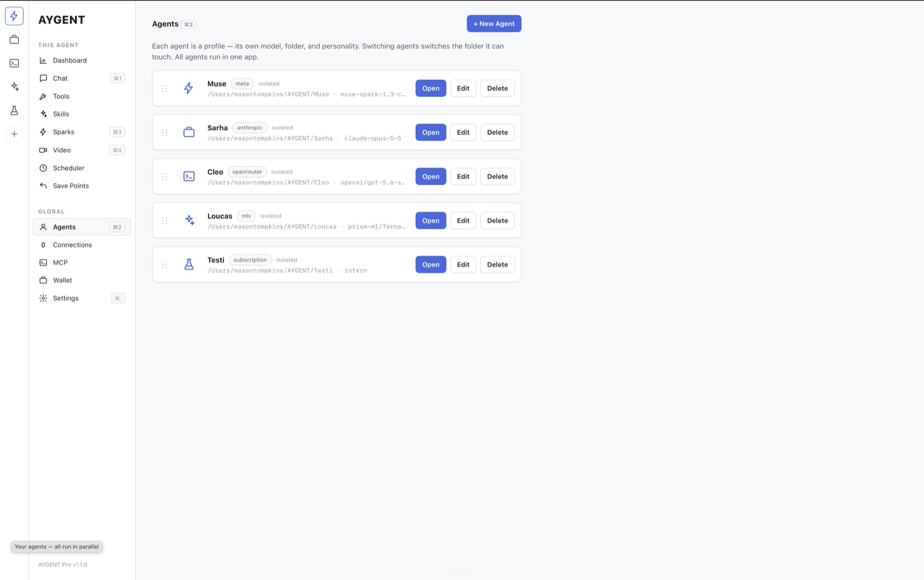Grab the drag handle on Muse row
Screen dimensions: 924x580
point(165,88)
